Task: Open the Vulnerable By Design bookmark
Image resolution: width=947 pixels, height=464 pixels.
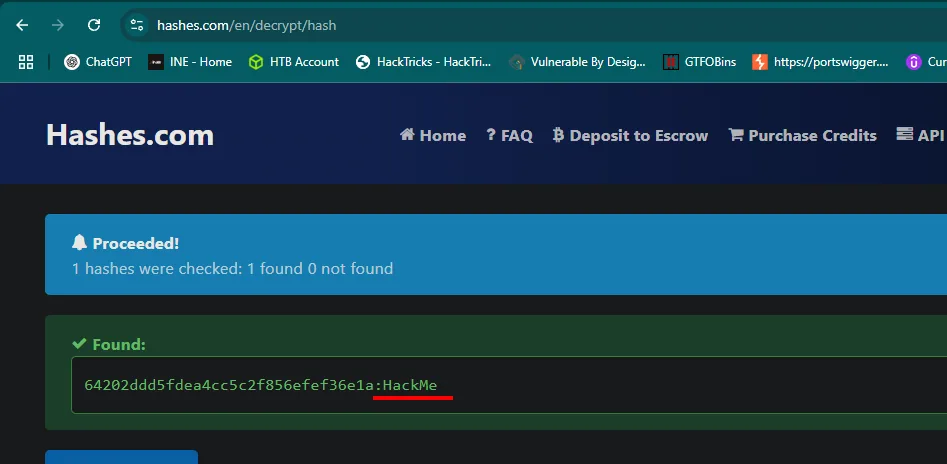Action: click(577, 62)
